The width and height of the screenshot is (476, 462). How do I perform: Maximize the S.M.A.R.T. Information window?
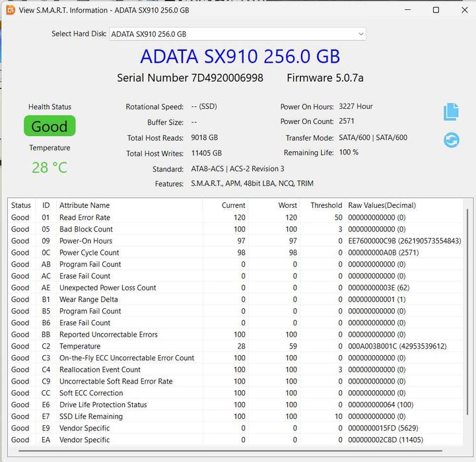(436, 10)
